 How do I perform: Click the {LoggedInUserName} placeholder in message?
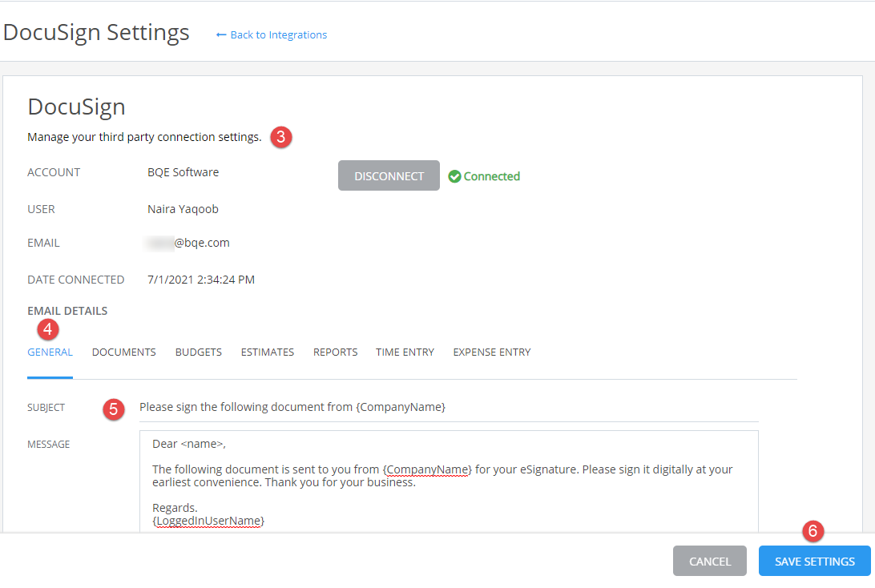coord(208,521)
